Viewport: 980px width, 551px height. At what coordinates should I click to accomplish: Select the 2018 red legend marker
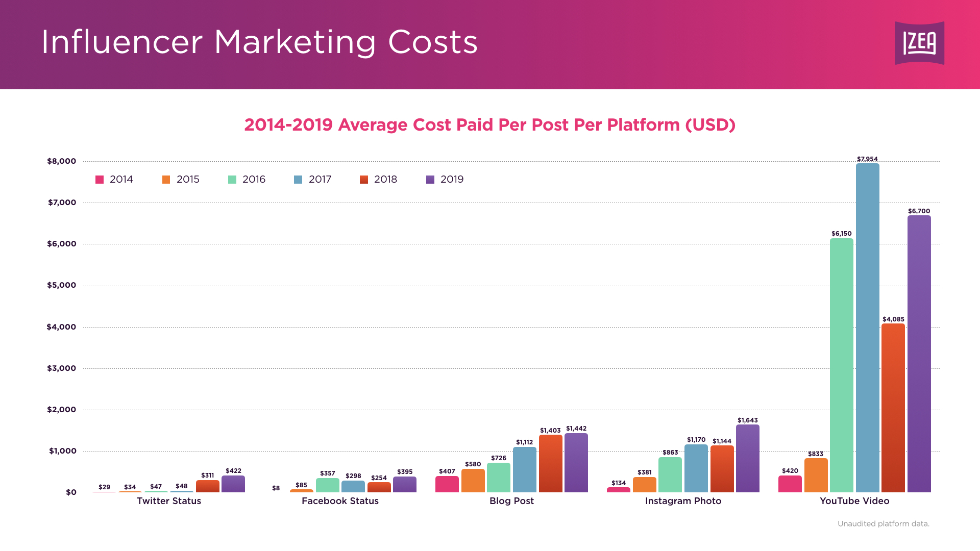click(x=363, y=179)
